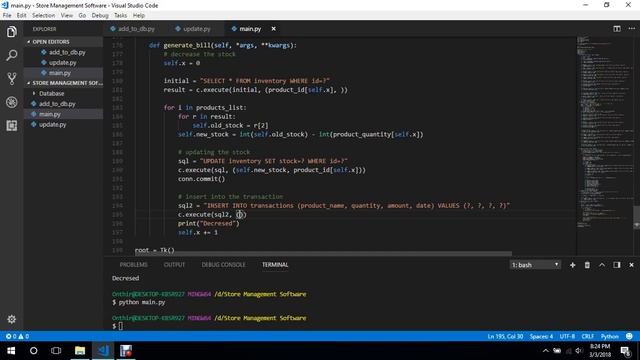
Task: Click the editor horizontal scrollbar
Action: pos(323,253)
